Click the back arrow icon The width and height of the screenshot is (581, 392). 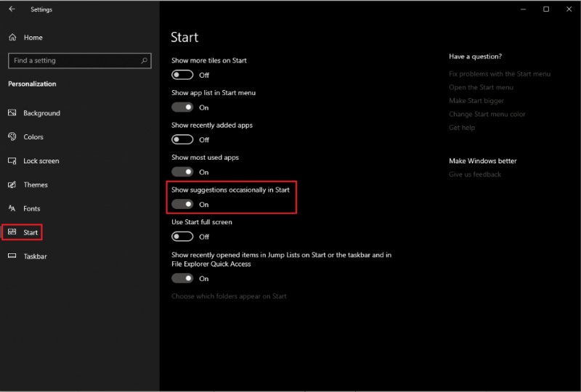click(12, 9)
